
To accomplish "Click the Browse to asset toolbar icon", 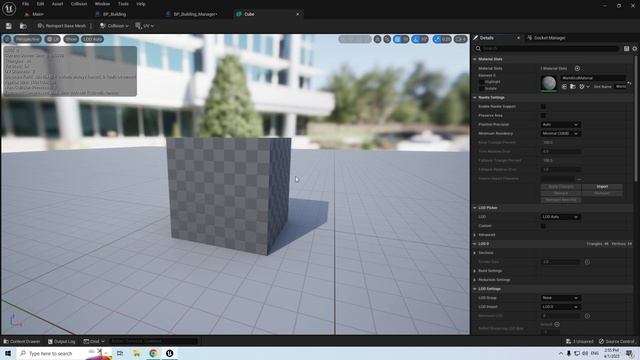I will [23, 26].
